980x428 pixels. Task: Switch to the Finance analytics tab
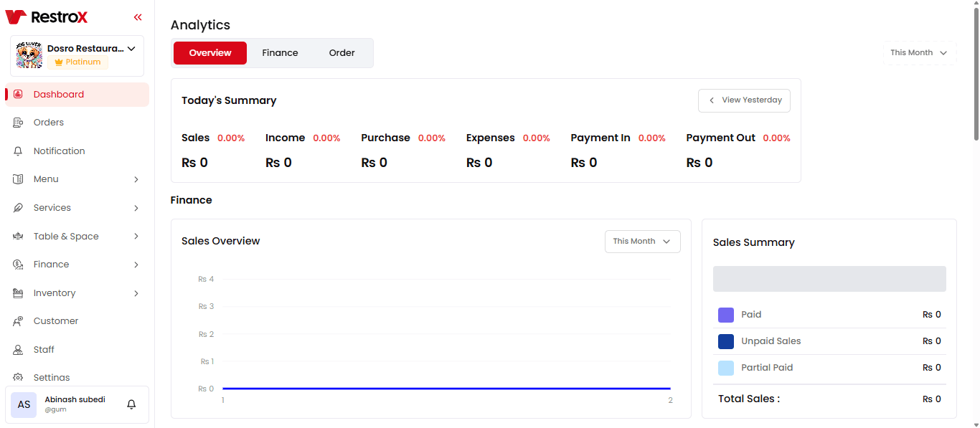point(280,53)
